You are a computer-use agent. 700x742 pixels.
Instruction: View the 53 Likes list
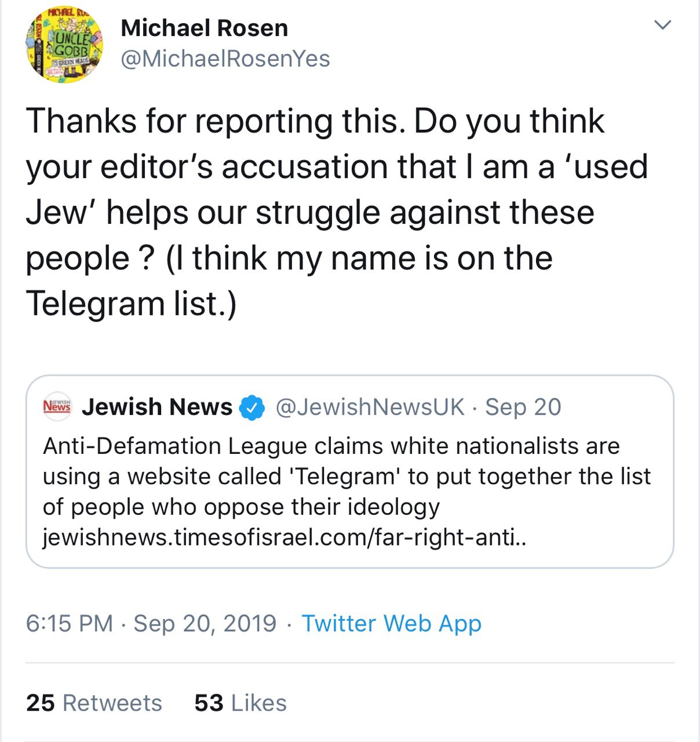(x=240, y=703)
